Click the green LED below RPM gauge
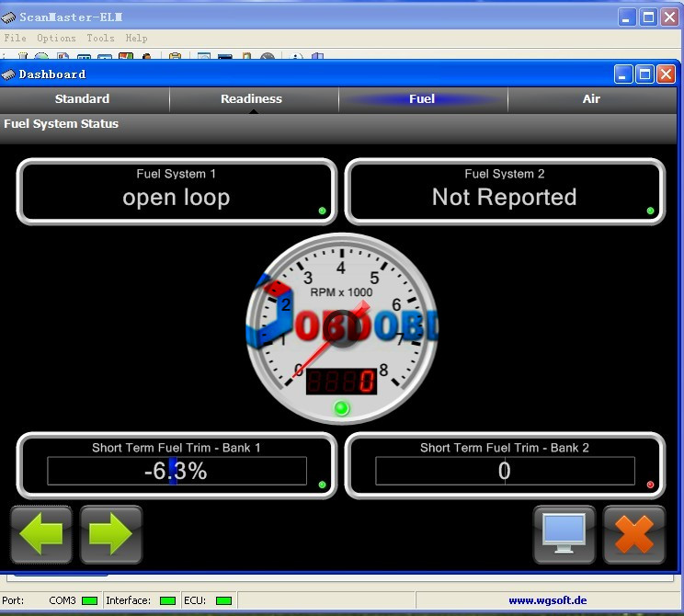This screenshot has width=684, height=616. point(342,407)
